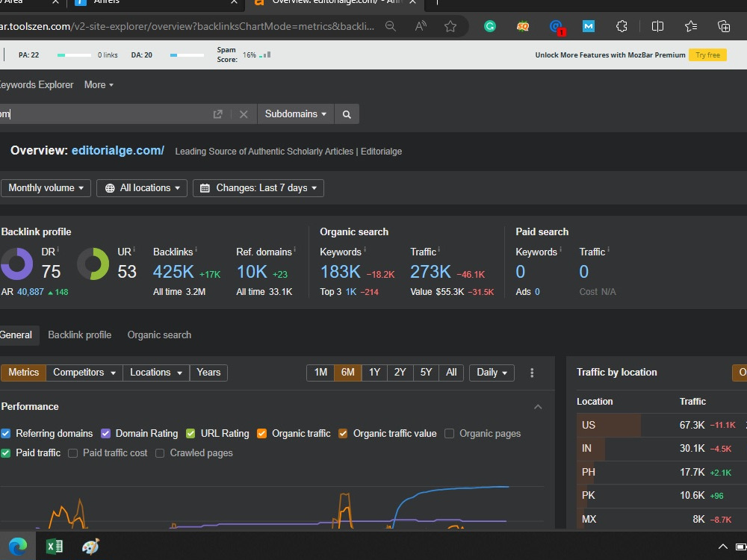Click the Read aloud icon
Image resolution: width=747 pixels, height=560 pixels.
420,26
